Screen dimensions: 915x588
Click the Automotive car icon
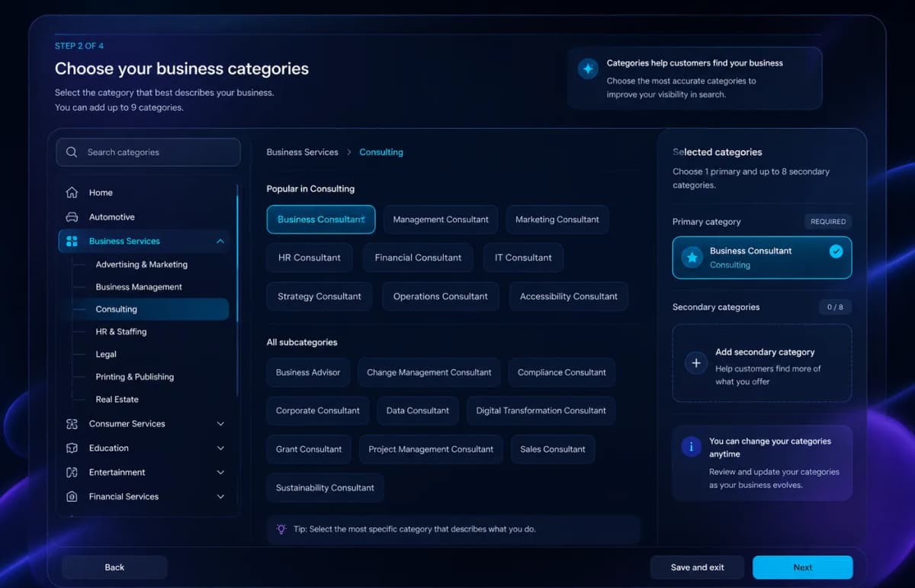point(72,217)
